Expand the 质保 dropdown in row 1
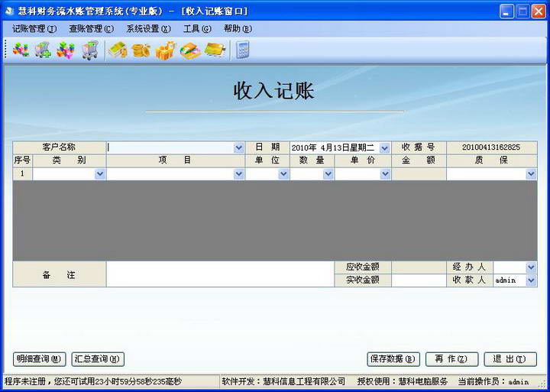 [x=531, y=173]
